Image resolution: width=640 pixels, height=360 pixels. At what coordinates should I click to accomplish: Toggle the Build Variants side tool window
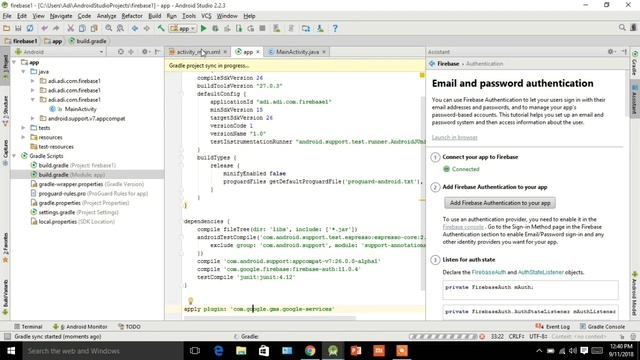5,297
